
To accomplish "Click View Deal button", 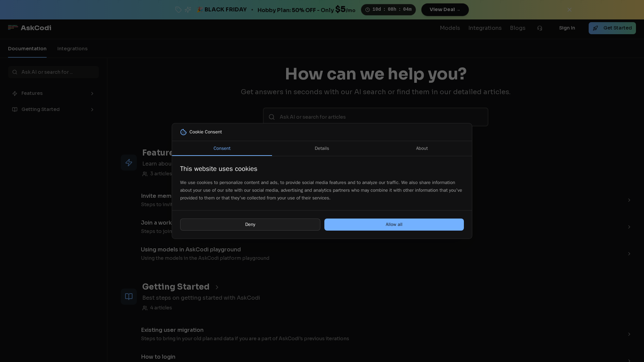I will pyautogui.click(x=445, y=10).
